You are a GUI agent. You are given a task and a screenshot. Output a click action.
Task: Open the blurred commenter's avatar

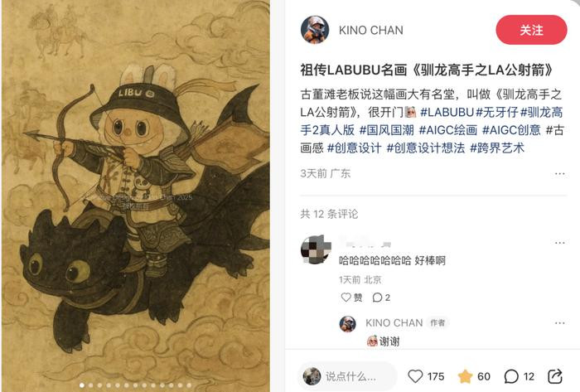pyautogui.click(x=316, y=249)
